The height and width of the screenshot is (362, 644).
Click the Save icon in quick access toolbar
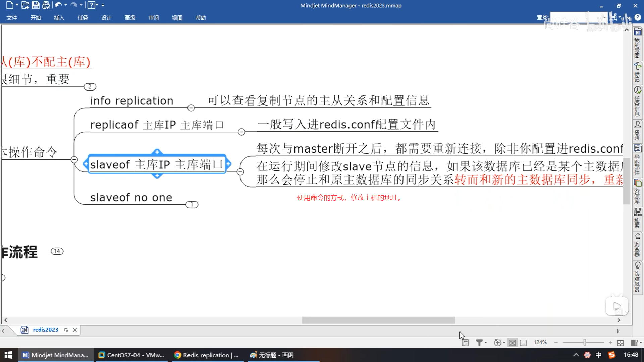[x=36, y=5]
